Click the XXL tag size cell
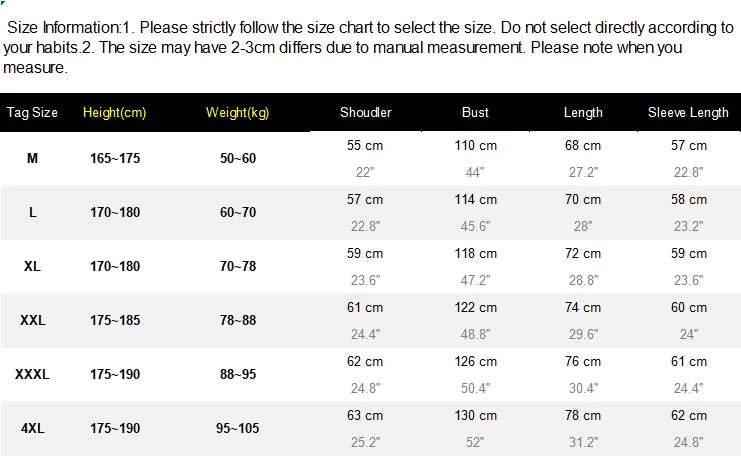This screenshot has height=457, width=741. [x=33, y=320]
